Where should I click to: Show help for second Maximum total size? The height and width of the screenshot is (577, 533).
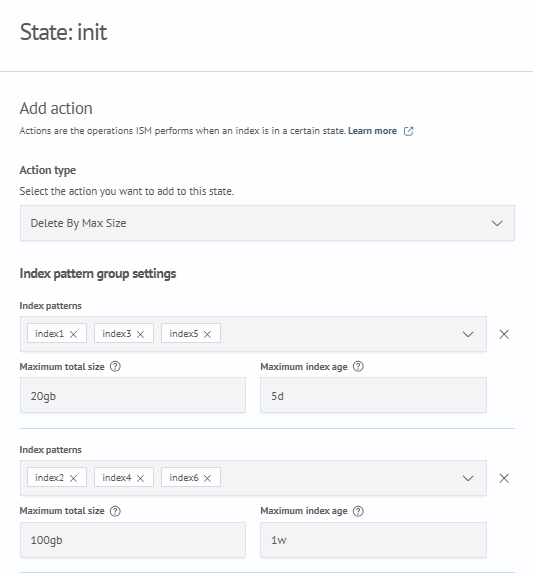115,511
